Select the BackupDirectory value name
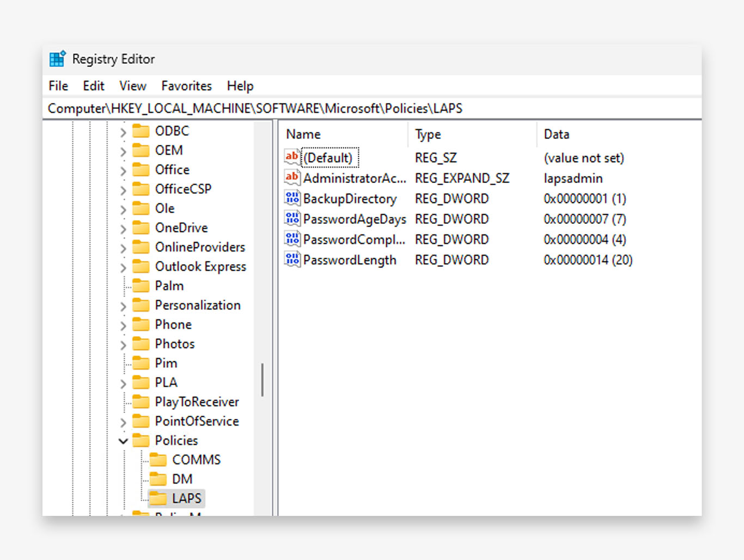This screenshot has width=744, height=560. (350, 199)
